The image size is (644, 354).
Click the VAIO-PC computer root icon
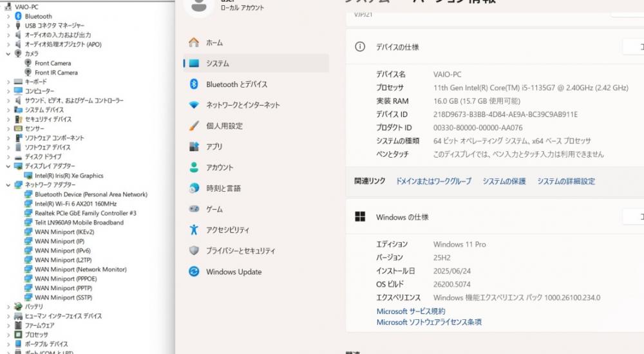8,6
